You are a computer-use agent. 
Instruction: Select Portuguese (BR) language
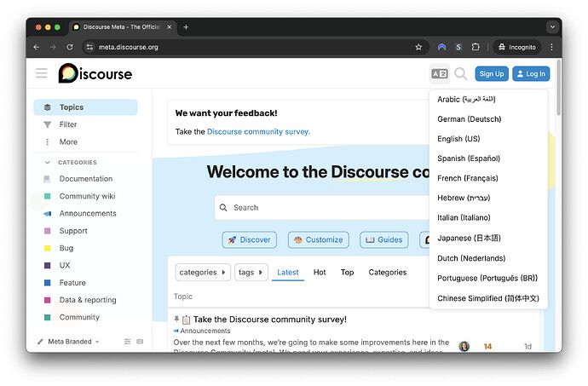pyautogui.click(x=488, y=278)
